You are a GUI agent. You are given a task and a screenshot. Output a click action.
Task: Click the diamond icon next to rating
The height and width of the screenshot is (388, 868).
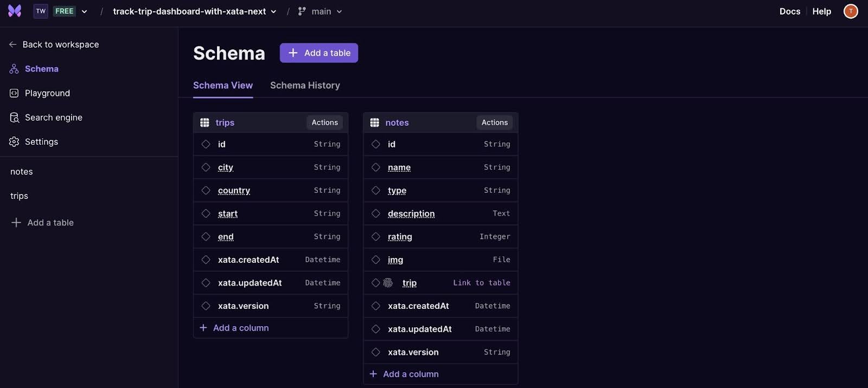(x=375, y=237)
